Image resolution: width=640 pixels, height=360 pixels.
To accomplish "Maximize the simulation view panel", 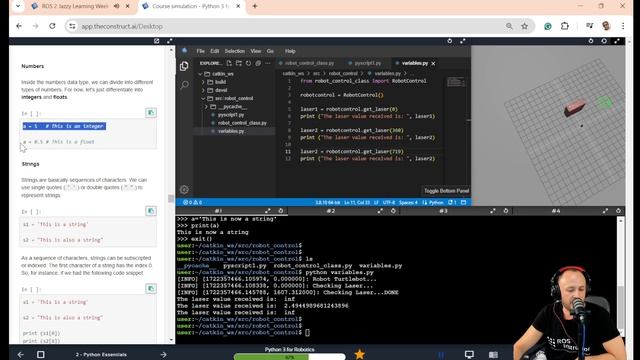I will [617, 41].
